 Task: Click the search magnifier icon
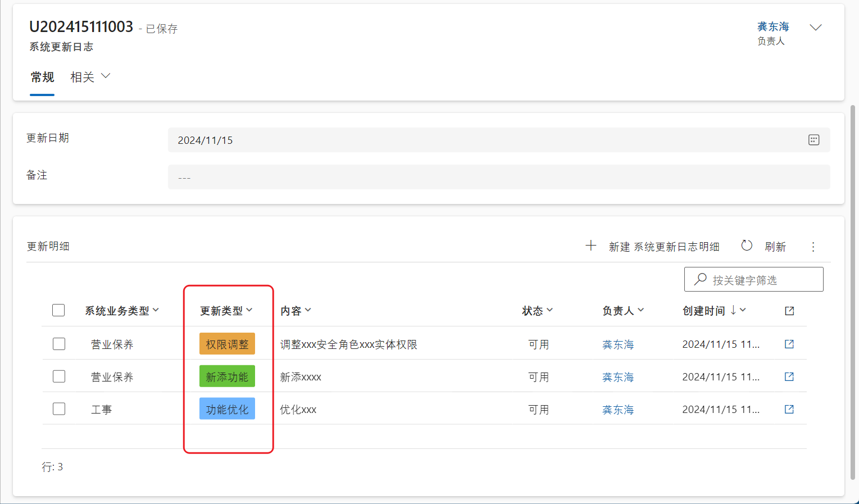coord(700,279)
